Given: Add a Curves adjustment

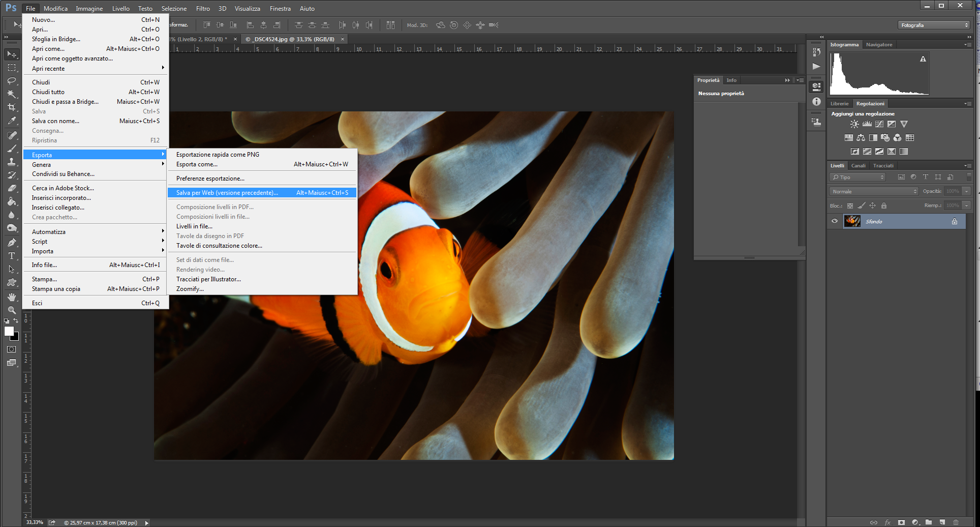Looking at the screenshot, I should [879, 124].
